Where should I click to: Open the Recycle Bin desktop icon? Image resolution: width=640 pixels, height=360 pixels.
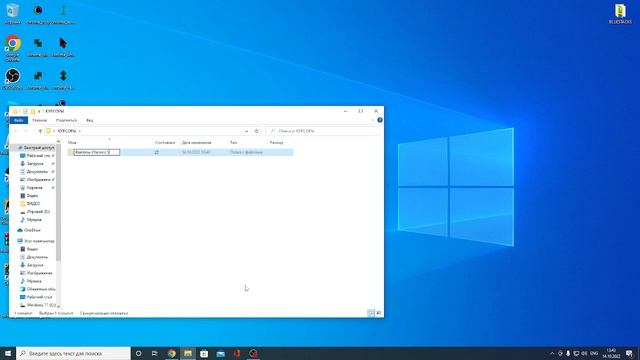(x=13, y=13)
